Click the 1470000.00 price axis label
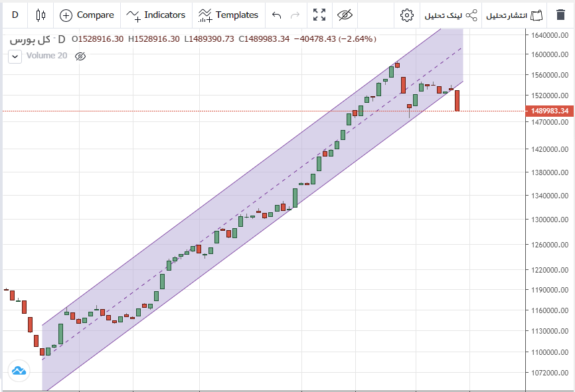 pyautogui.click(x=550, y=122)
